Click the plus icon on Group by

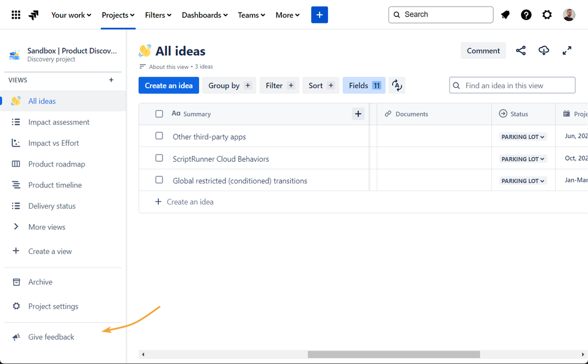point(247,85)
